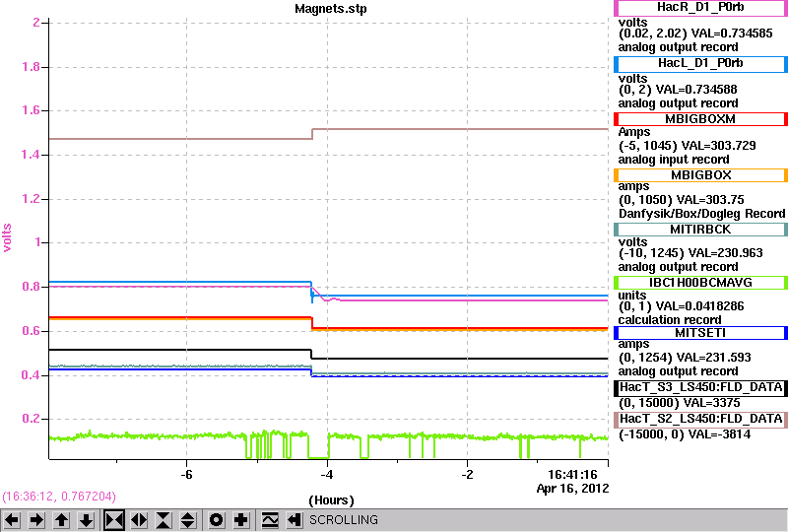Click the VAL=0.734588 readout
The image size is (788, 532).
point(696,90)
